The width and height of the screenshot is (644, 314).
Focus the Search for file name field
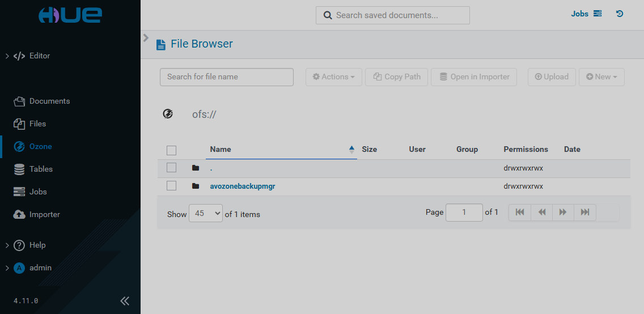tap(226, 77)
